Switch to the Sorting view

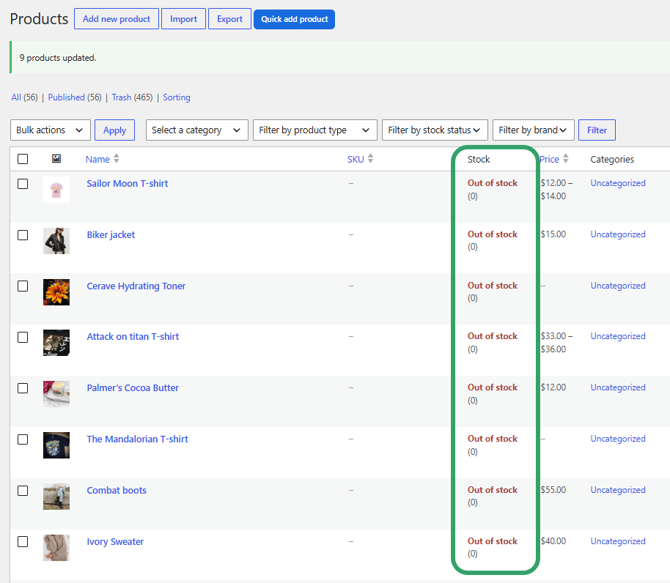pyautogui.click(x=176, y=97)
